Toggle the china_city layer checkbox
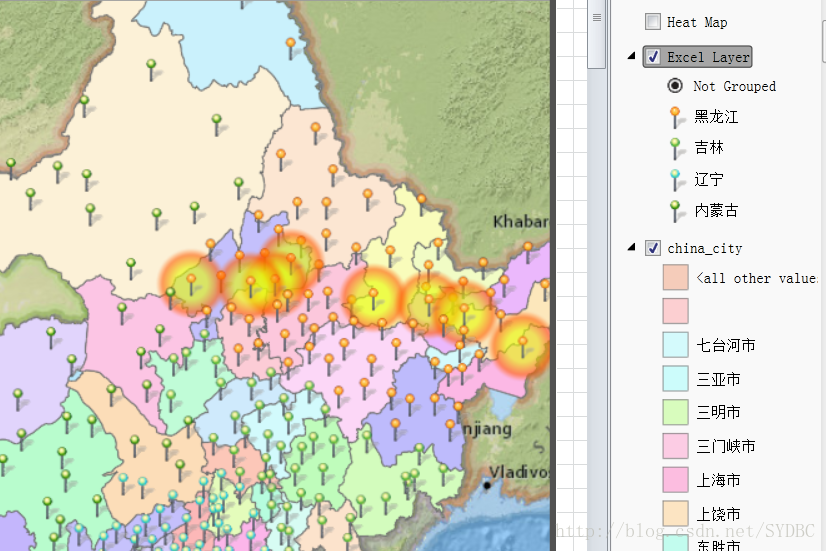This screenshot has height=551, width=826. [x=653, y=248]
